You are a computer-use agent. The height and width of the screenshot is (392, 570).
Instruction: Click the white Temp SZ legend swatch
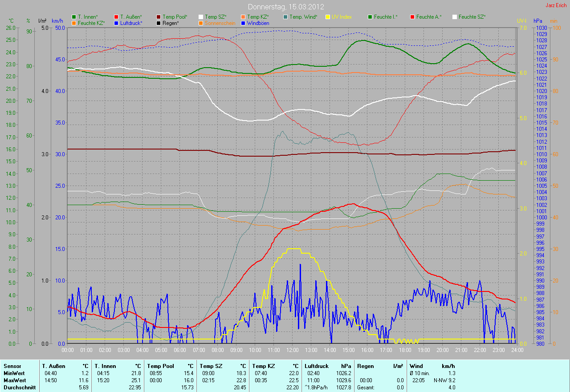pyautogui.click(x=201, y=17)
